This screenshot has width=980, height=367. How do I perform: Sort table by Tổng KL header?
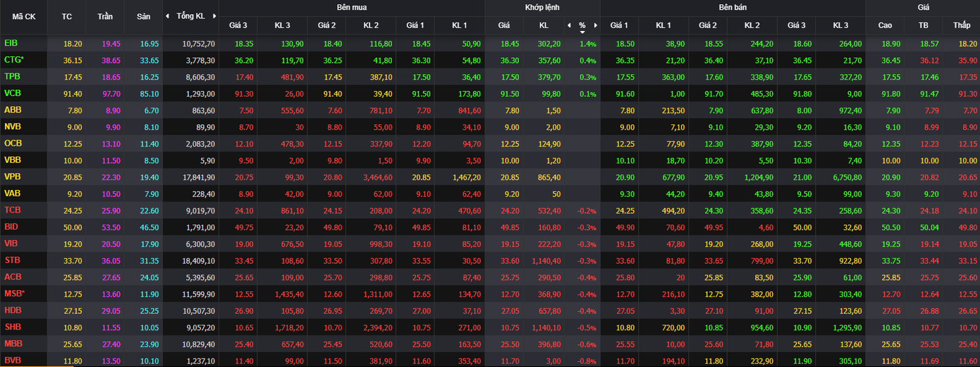[x=190, y=16]
